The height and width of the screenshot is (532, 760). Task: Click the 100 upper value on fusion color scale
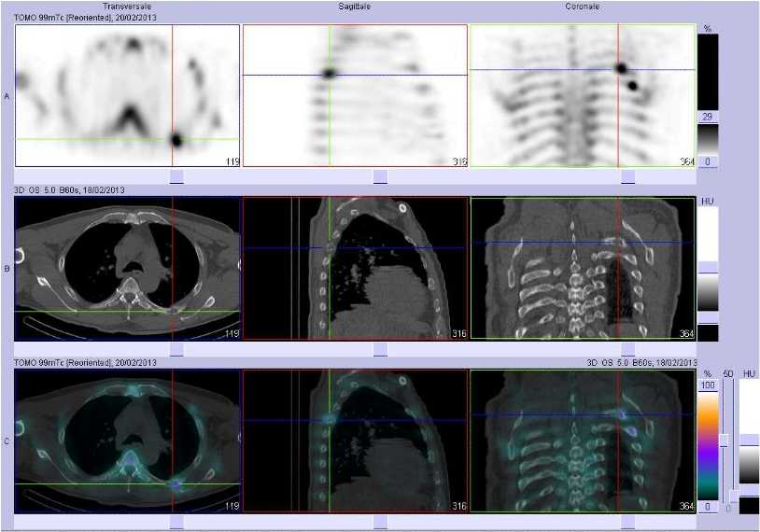708,385
